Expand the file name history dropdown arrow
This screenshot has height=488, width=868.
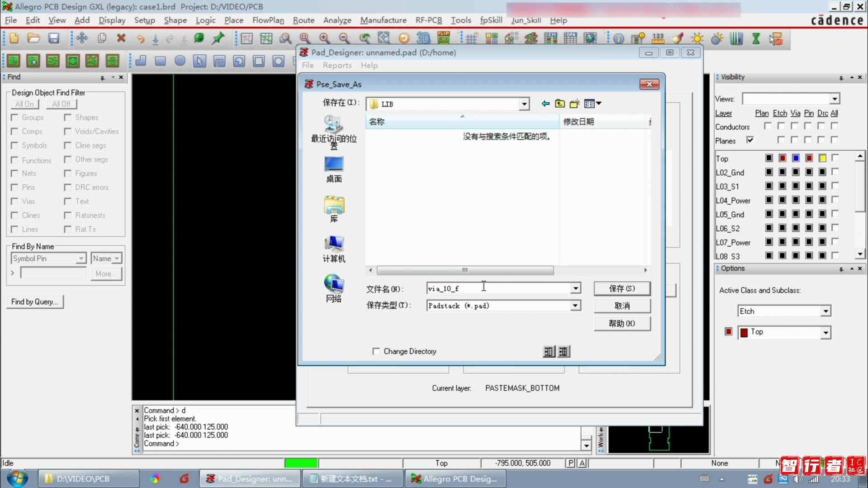[x=575, y=288]
